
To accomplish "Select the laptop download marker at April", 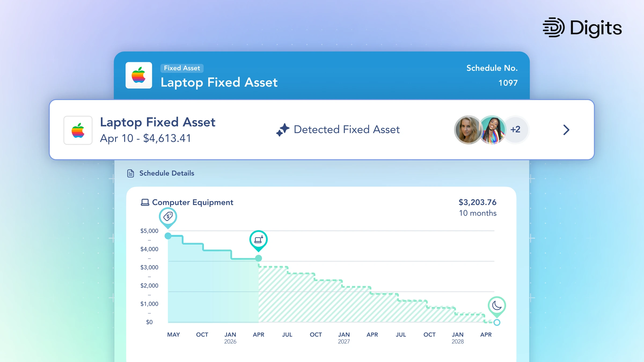I will click(258, 241).
